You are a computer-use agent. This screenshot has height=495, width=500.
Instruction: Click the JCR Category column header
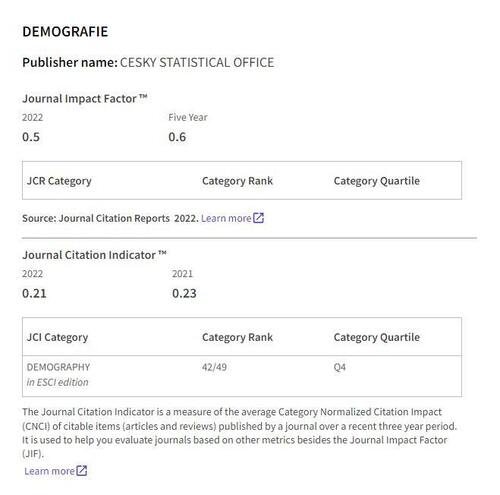coord(59,181)
